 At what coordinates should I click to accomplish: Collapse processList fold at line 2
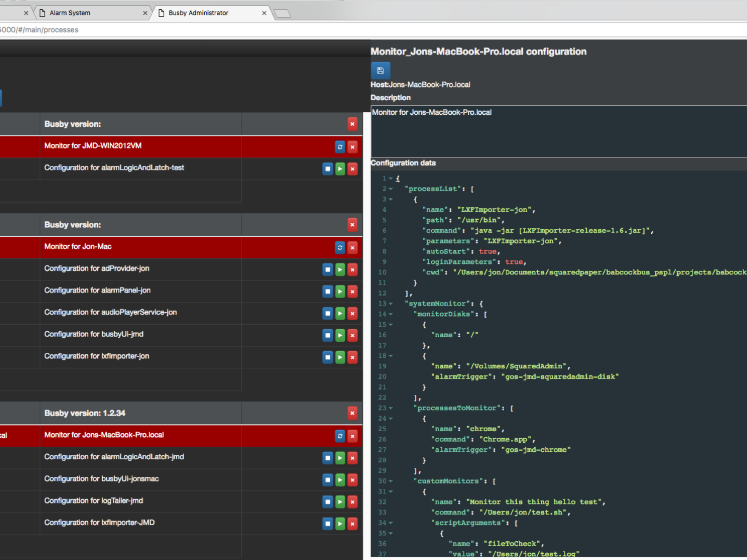[x=391, y=189]
